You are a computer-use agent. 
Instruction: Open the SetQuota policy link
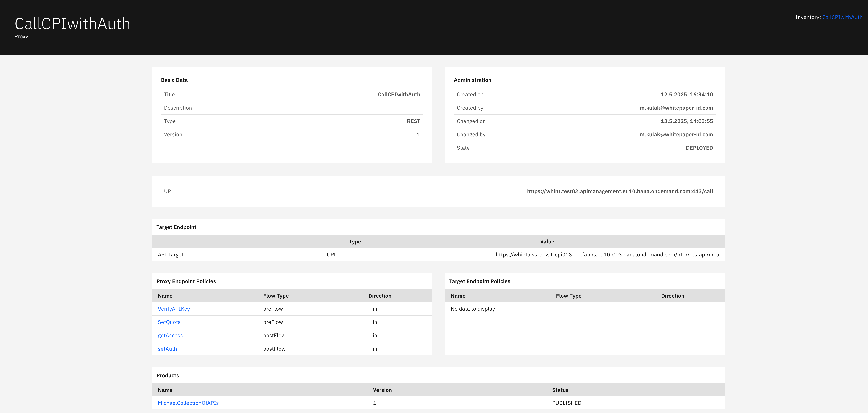point(169,322)
